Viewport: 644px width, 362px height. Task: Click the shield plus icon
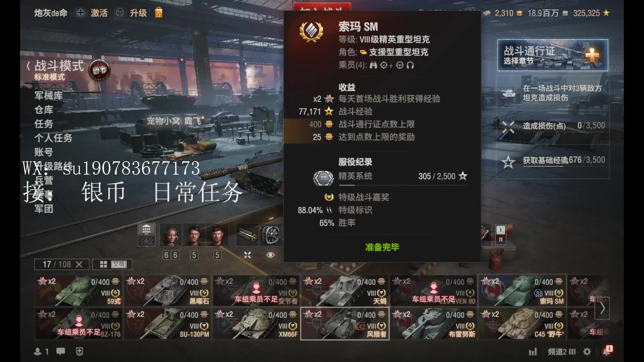tap(79, 351)
